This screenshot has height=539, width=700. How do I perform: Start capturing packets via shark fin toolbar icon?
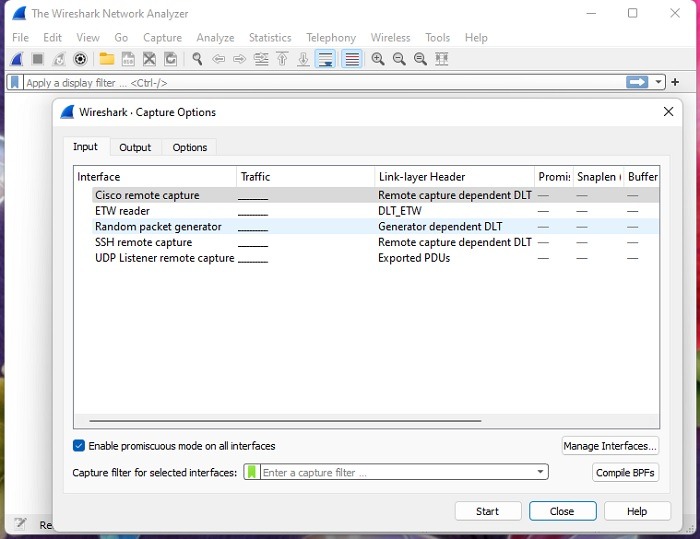pyautogui.click(x=17, y=59)
